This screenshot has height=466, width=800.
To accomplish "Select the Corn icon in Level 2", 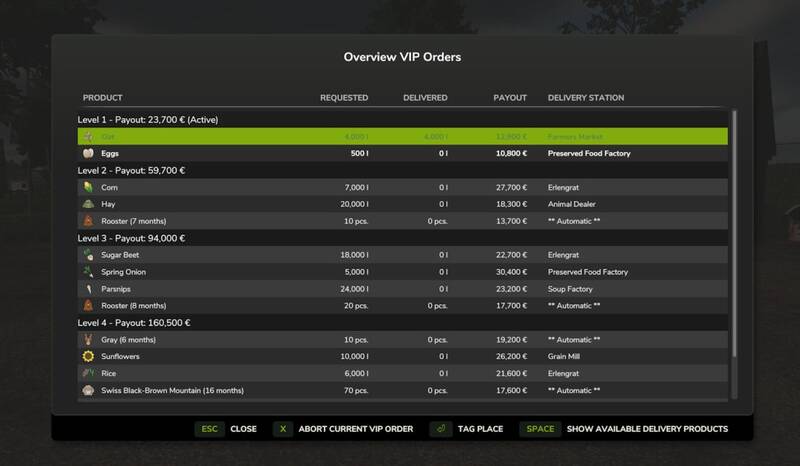I will (88, 187).
